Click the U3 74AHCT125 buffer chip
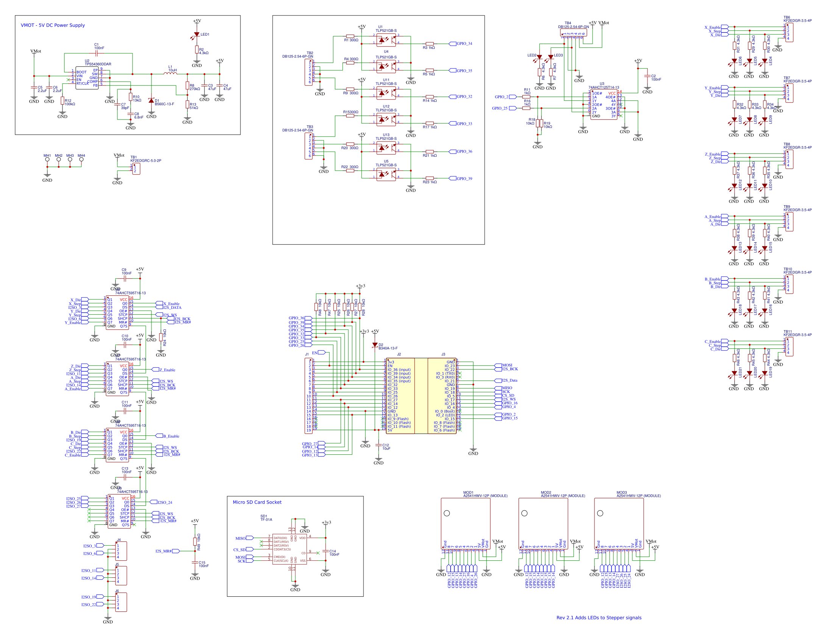833x644 pixels. 604,104
